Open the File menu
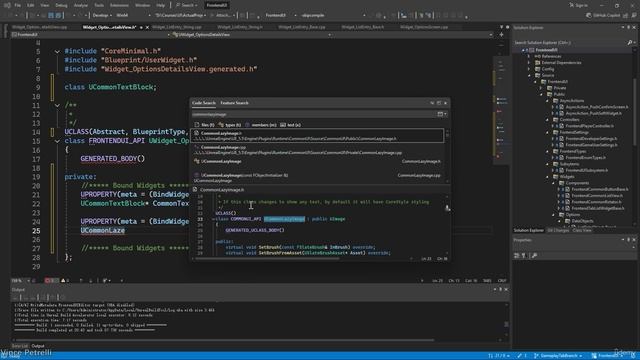This screenshot has height=360, width=640. 18,5
